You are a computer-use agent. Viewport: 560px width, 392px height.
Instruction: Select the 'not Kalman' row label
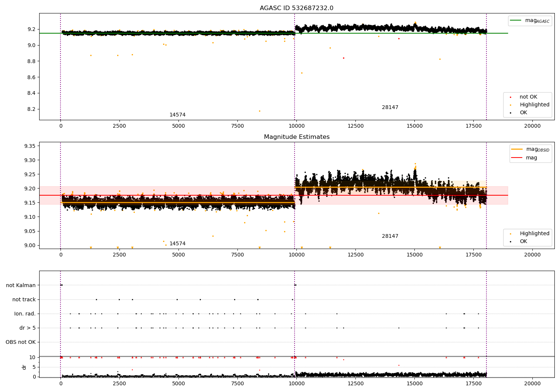21,286
